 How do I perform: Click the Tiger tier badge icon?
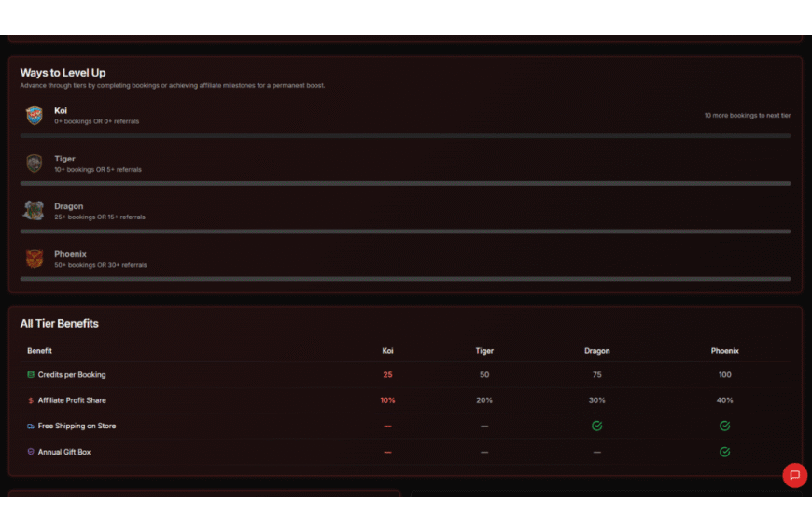[35, 163]
